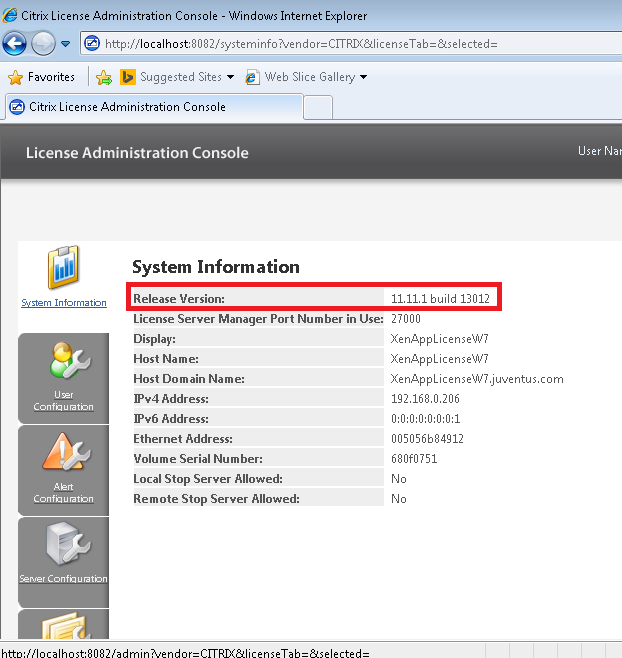Click the Web Slice Gallery icon
This screenshot has height=658, width=622.
pyautogui.click(x=252, y=77)
